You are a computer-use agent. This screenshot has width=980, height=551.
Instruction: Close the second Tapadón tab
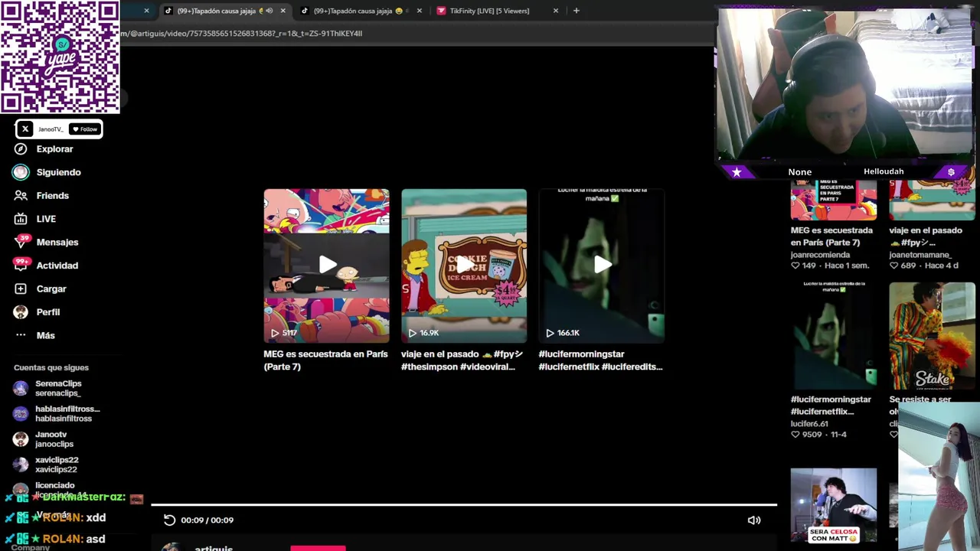point(420,11)
